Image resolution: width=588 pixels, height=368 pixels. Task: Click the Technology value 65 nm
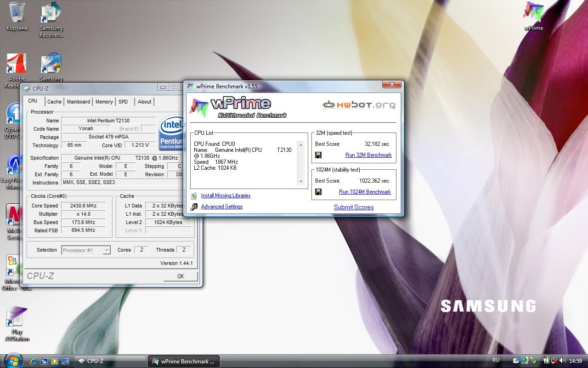[x=74, y=145]
